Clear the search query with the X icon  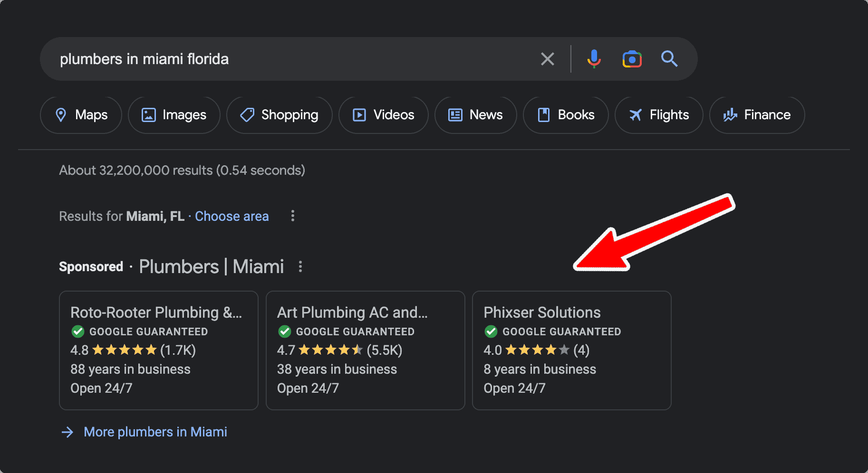click(548, 59)
